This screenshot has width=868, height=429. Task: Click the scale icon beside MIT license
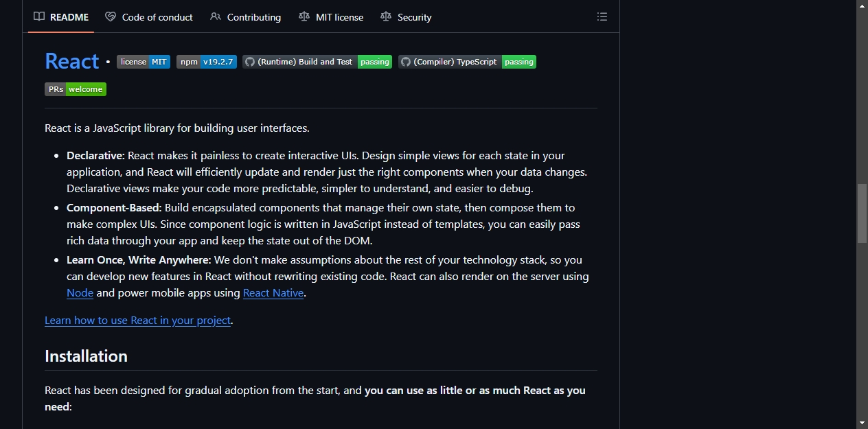(304, 16)
